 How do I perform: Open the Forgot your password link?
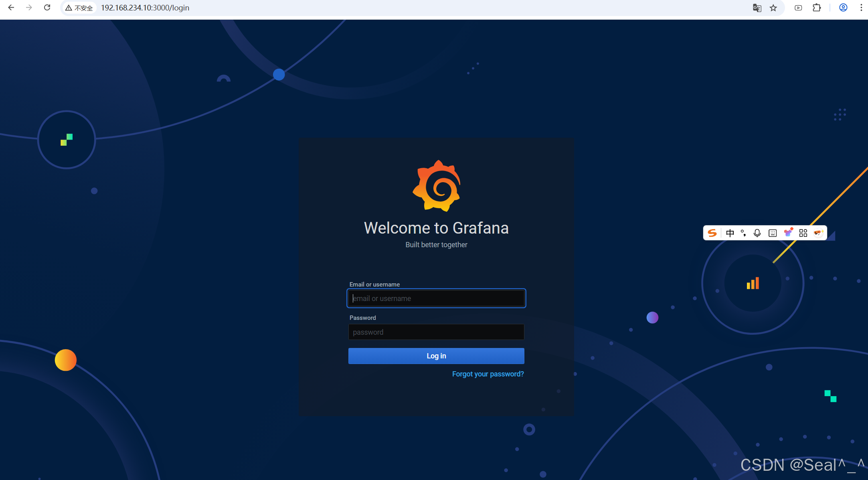click(488, 374)
